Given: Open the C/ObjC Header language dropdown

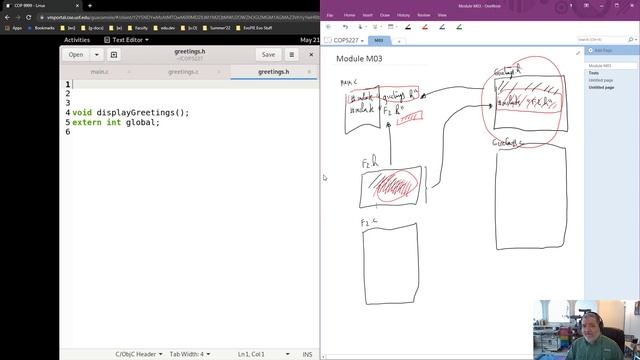Looking at the screenshot, I should tap(139, 354).
